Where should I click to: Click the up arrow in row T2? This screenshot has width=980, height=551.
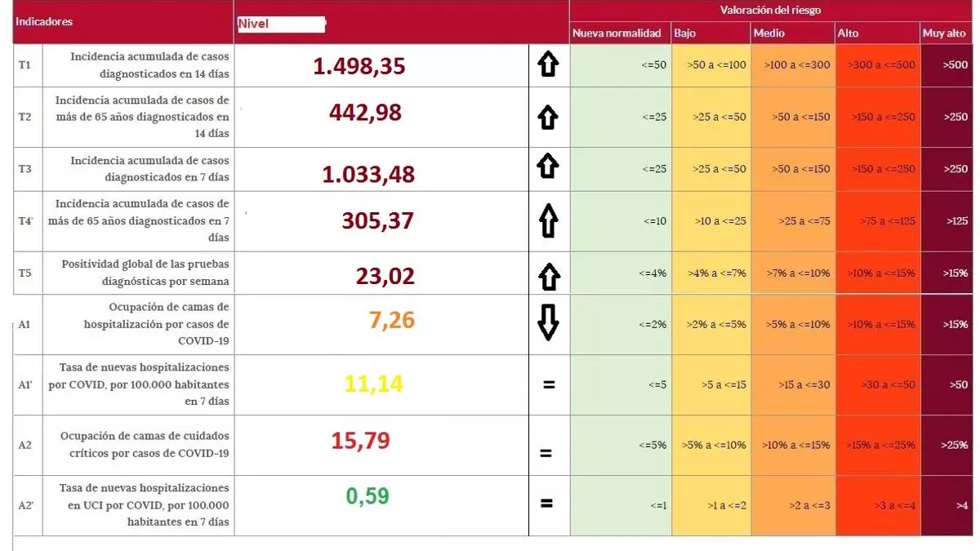click(548, 117)
